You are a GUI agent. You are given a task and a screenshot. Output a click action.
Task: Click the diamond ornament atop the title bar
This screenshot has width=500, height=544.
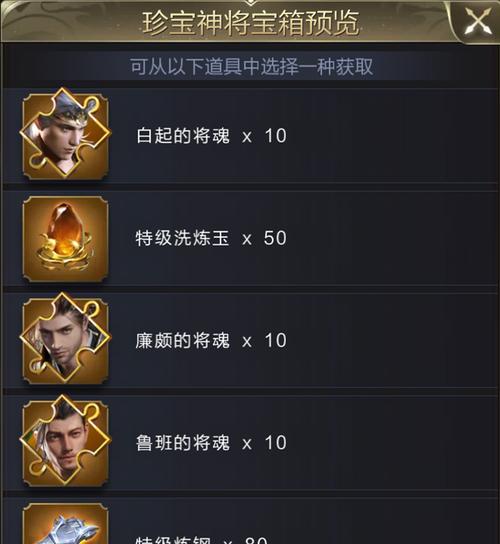(x=250, y=3)
